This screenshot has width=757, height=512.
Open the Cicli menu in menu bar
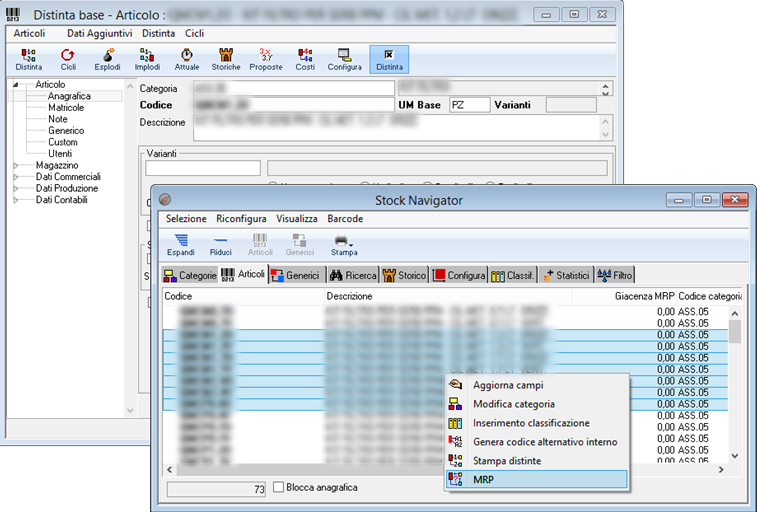click(194, 33)
